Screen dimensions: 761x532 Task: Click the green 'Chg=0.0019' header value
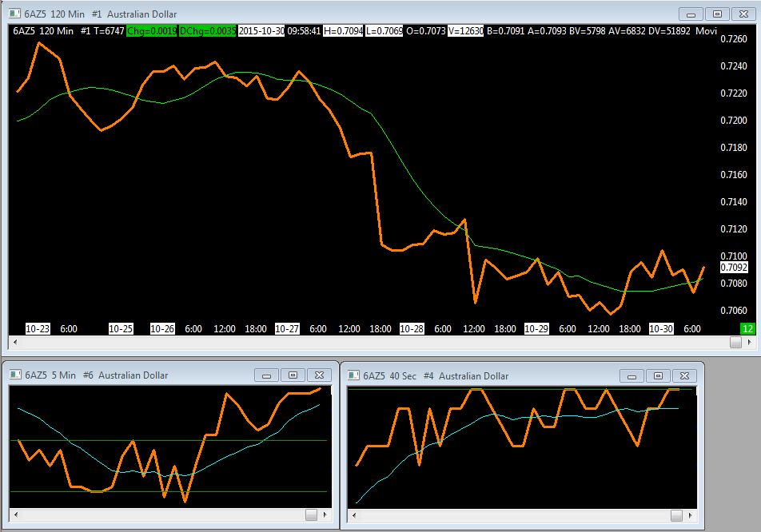pyautogui.click(x=151, y=31)
